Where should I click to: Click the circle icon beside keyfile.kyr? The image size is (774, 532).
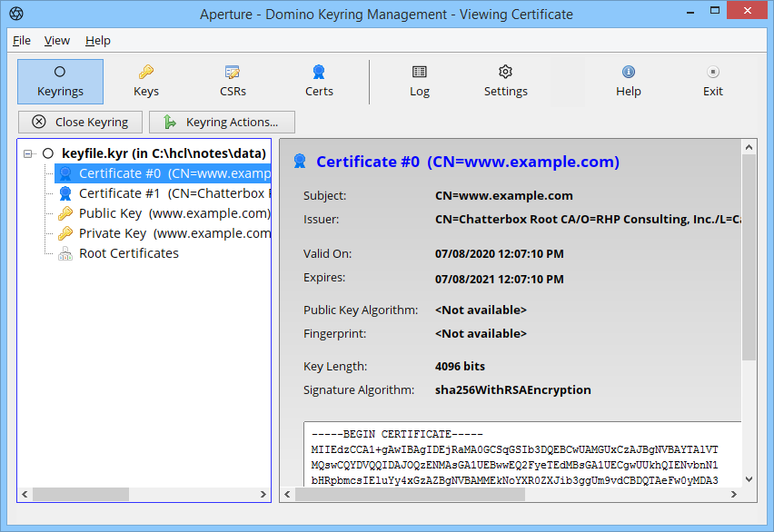pos(48,153)
